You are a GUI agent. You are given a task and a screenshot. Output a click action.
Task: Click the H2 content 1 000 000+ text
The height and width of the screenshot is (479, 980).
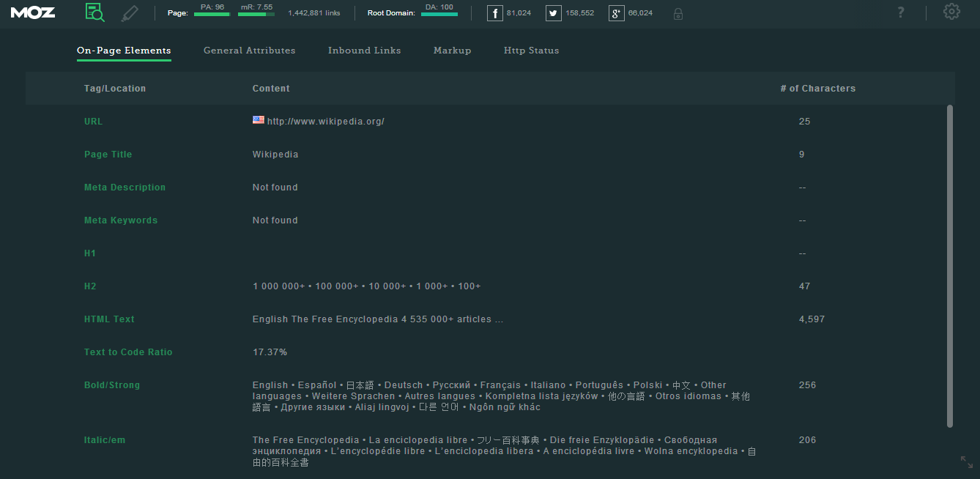click(367, 286)
